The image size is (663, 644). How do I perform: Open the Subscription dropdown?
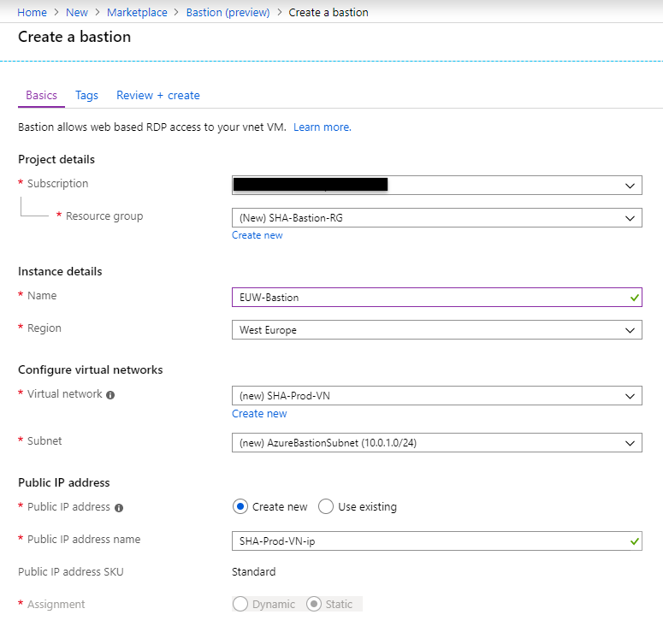click(x=436, y=185)
